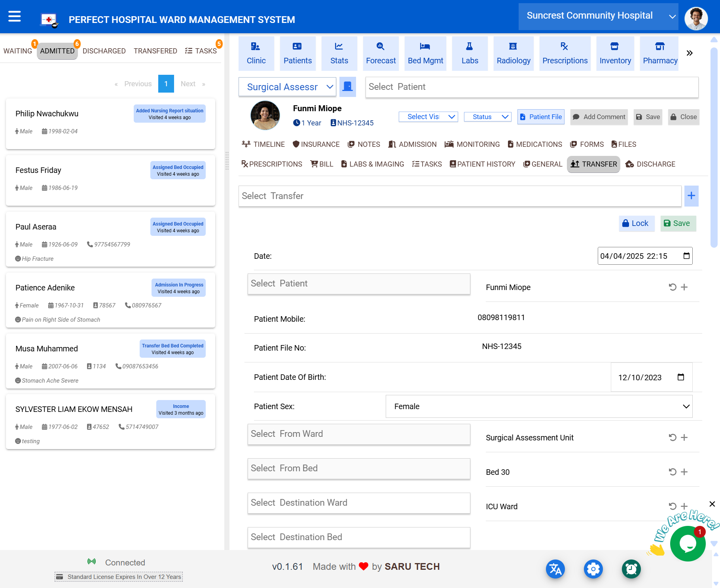Reset the Funmi Miope patient selection
The width and height of the screenshot is (720, 588).
pos(673,287)
